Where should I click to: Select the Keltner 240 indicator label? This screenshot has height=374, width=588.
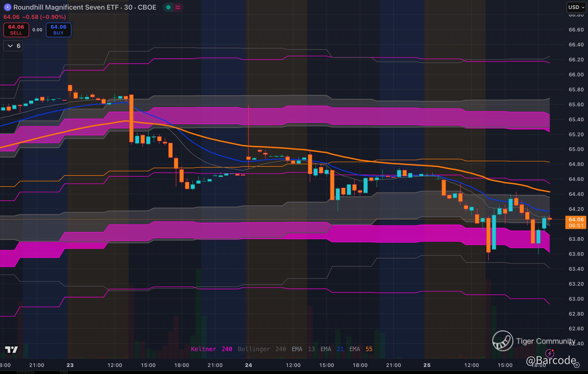(x=211, y=349)
